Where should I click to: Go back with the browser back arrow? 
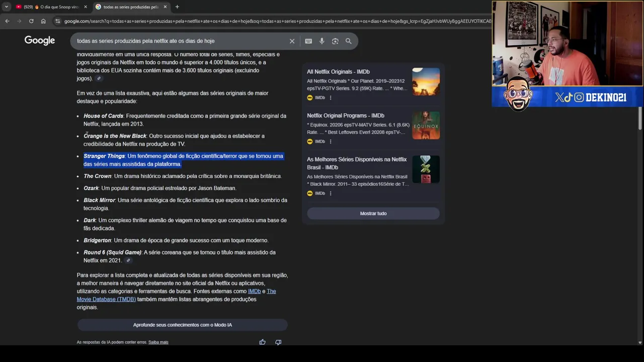pyautogui.click(x=7, y=21)
